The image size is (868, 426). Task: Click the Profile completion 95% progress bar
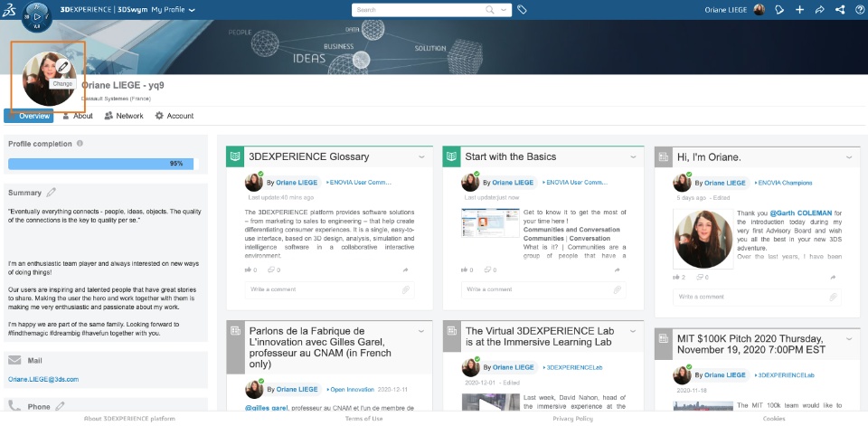[x=103, y=164]
